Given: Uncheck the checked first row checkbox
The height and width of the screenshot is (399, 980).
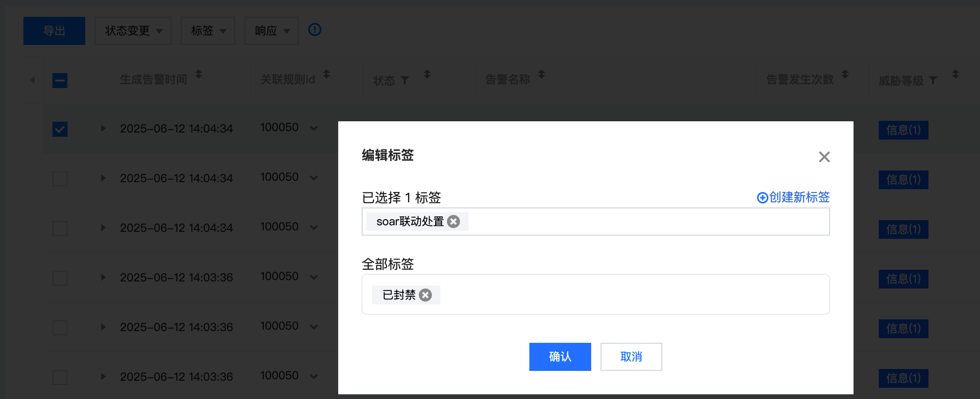Looking at the screenshot, I should [60, 129].
